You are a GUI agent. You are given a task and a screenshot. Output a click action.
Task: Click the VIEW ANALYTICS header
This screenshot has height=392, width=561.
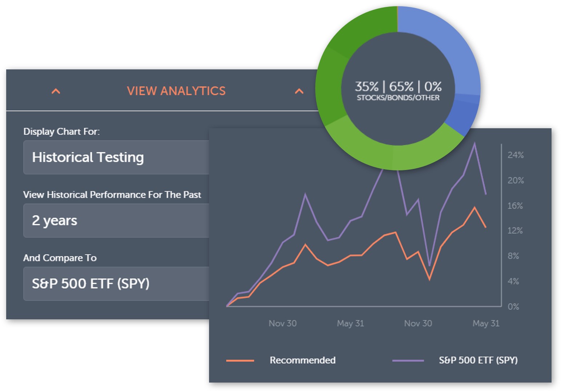click(176, 91)
